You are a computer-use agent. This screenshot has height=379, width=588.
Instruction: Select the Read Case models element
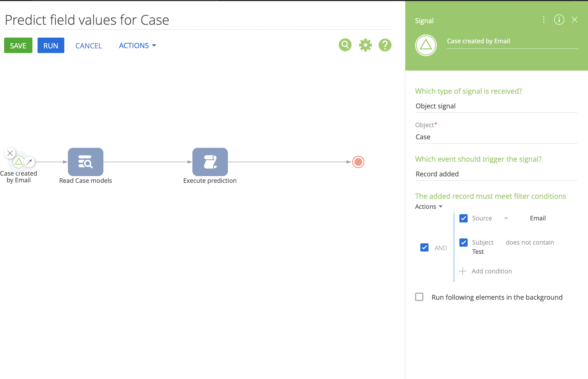[x=86, y=162]
